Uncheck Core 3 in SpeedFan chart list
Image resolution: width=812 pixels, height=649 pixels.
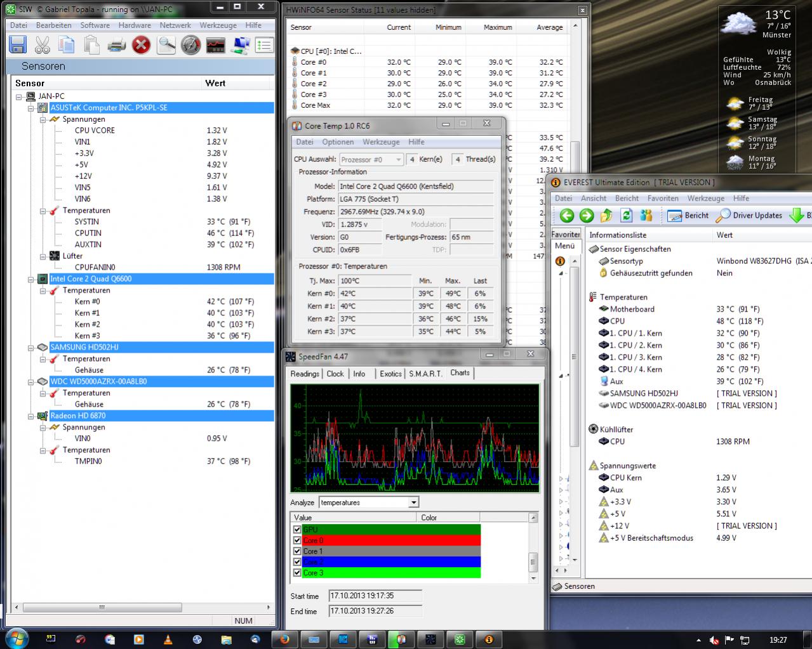(296, 573)
